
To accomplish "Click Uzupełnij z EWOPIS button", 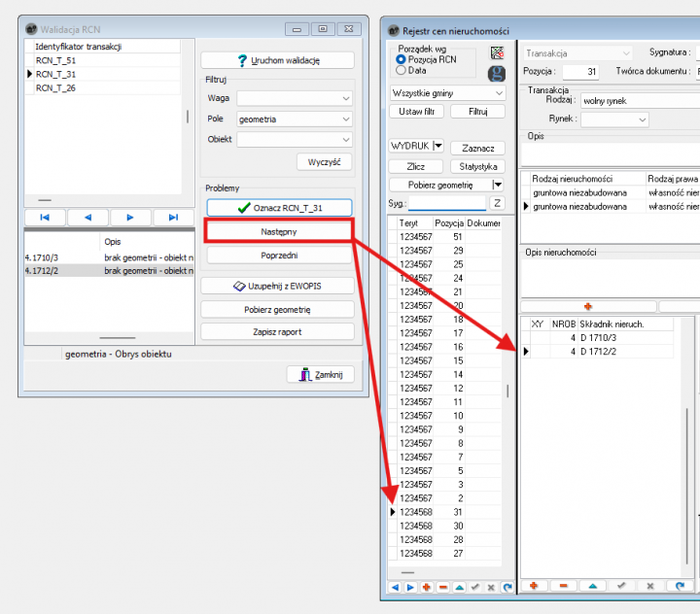I will point(278,286).
